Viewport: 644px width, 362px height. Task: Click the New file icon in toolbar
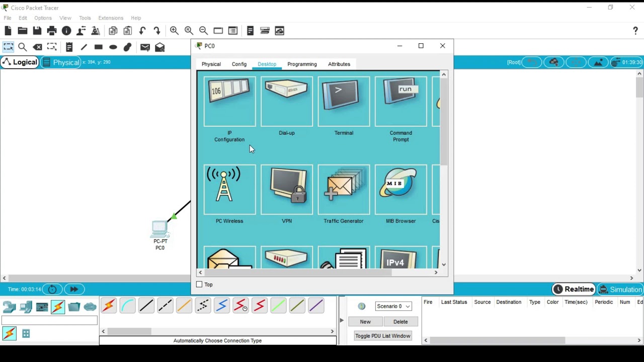pos(8,31)
